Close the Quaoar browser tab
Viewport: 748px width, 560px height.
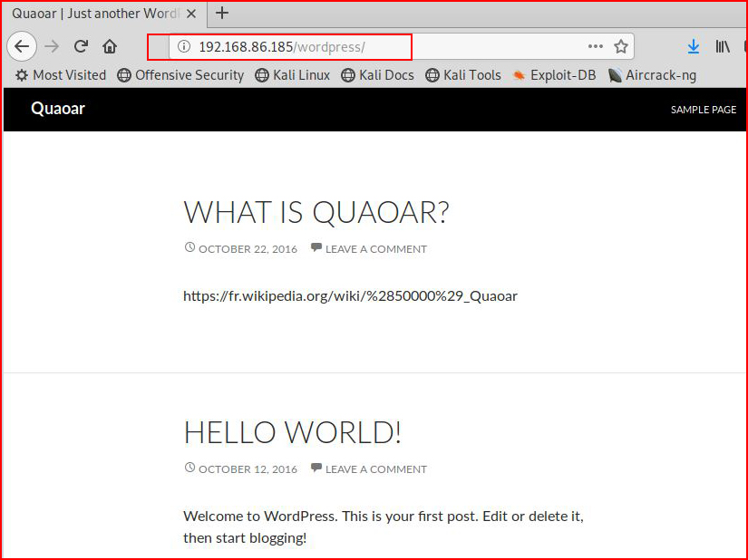click(x=191, y=14)
